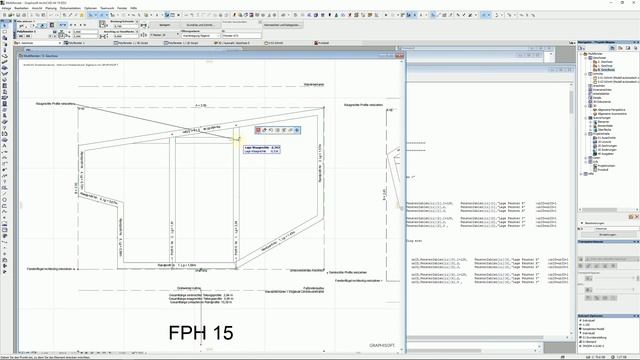Show Publisher Sets in the Navigator header

click(635, 48)
